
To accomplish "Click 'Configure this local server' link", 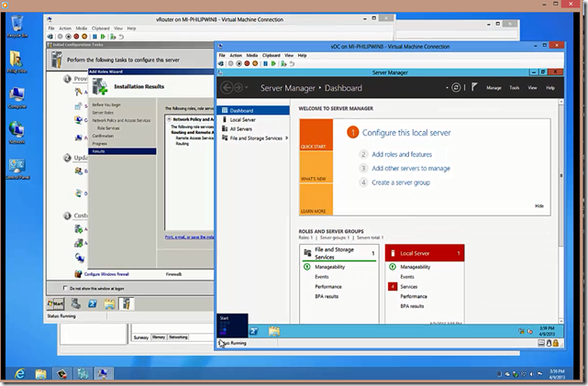I will pyautogui.click(x=406, y=133).
